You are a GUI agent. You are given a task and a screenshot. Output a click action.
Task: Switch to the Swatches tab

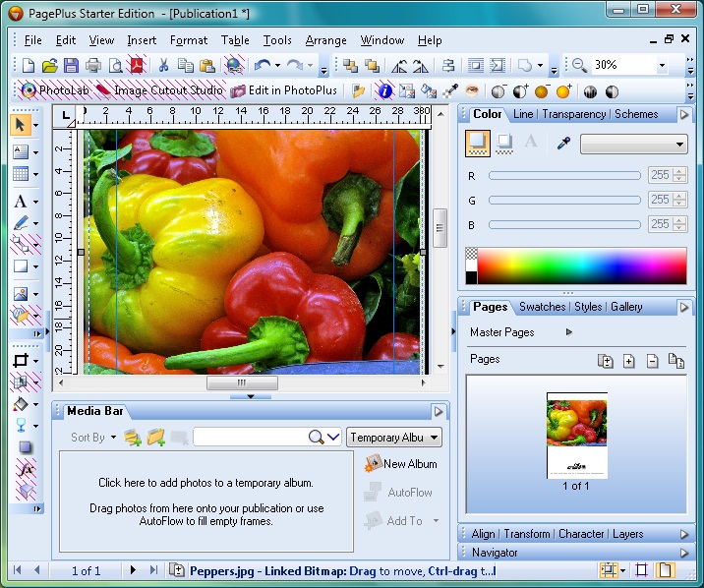[542, 307]
